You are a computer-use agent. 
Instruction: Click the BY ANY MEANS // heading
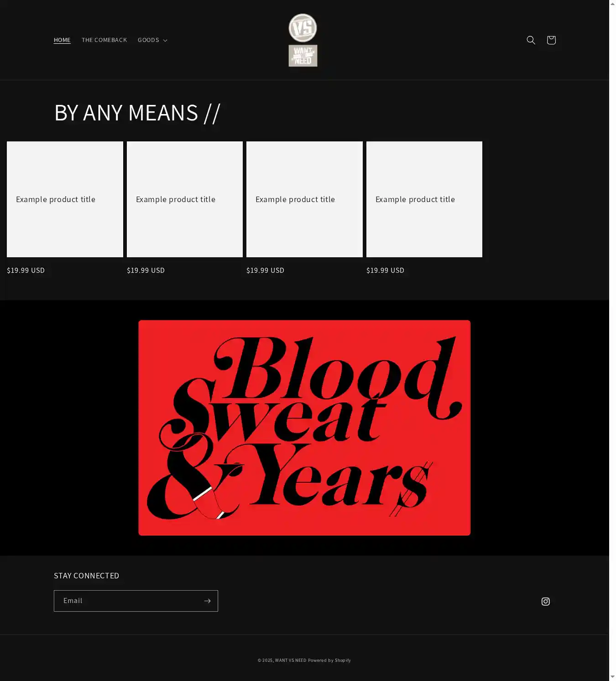(137, 112)
